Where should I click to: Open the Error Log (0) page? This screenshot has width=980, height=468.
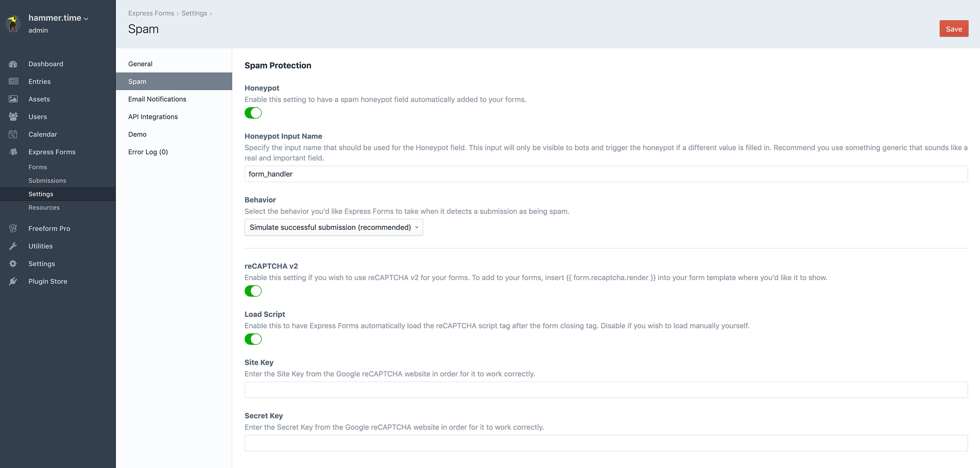148,151
